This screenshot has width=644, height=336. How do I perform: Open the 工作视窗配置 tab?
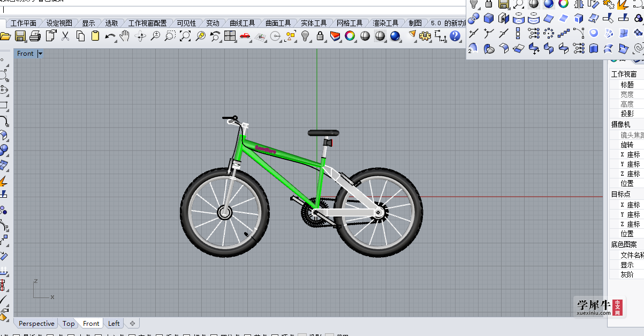[x=147, y=23]
